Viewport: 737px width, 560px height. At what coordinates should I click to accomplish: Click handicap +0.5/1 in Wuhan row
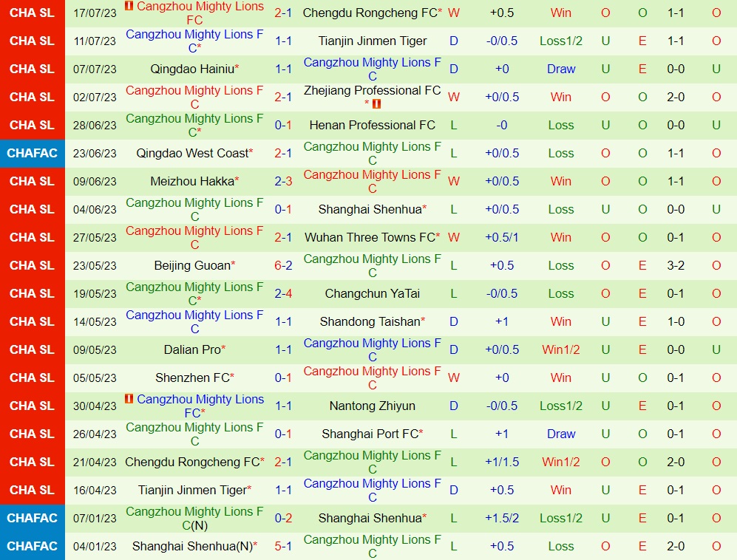coord(502,237)
